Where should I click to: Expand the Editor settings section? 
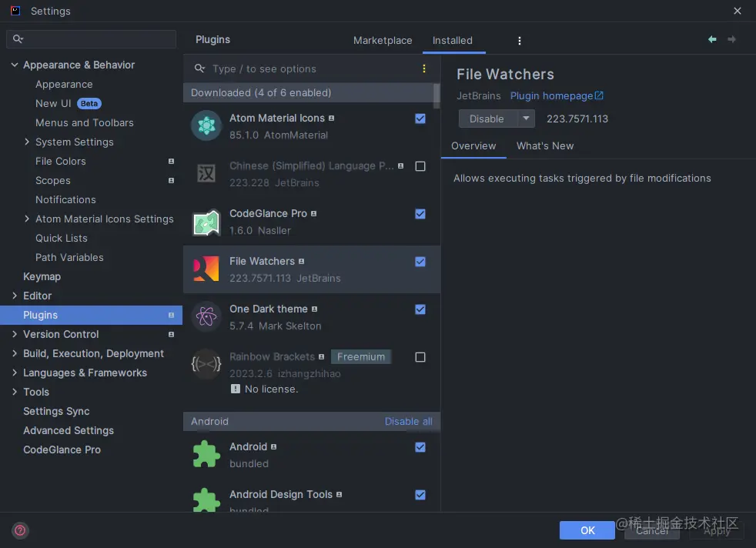coord(15,296)
